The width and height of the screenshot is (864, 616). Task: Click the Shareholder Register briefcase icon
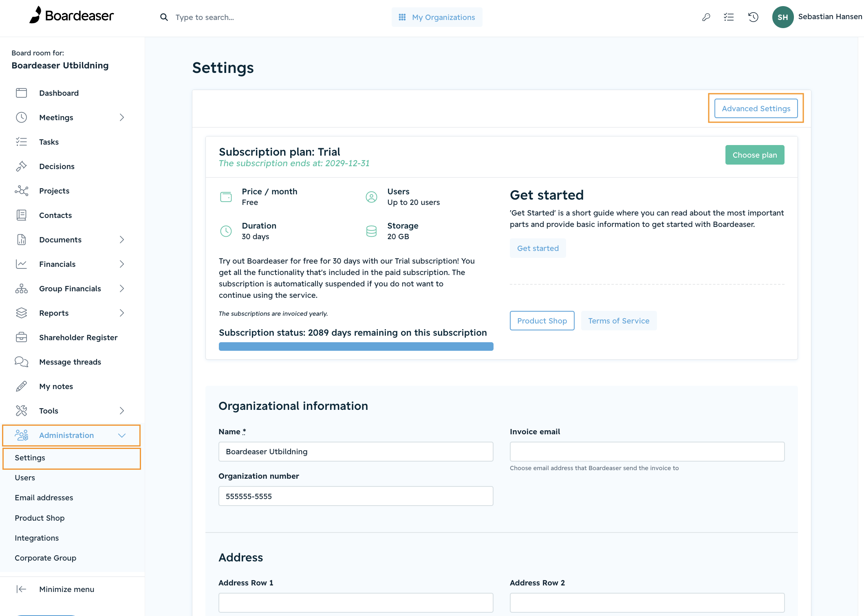pos(21,337)
